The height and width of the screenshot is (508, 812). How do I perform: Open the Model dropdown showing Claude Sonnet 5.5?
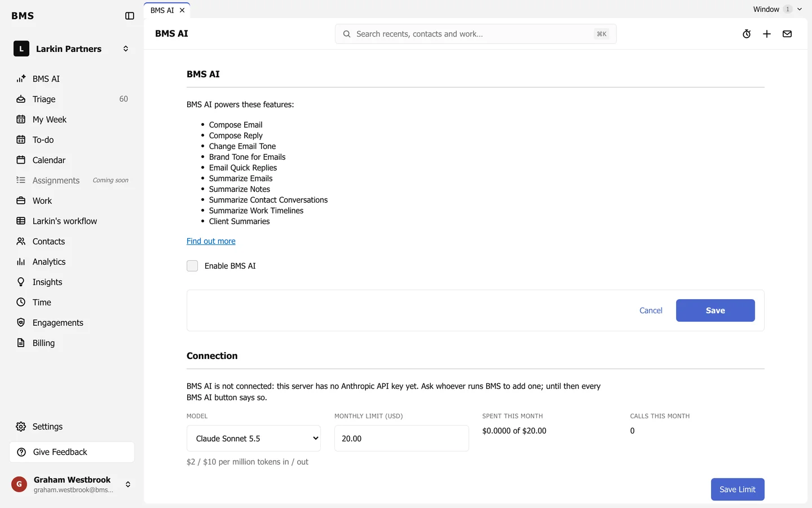pyautogui.click(x=254, y=439)
